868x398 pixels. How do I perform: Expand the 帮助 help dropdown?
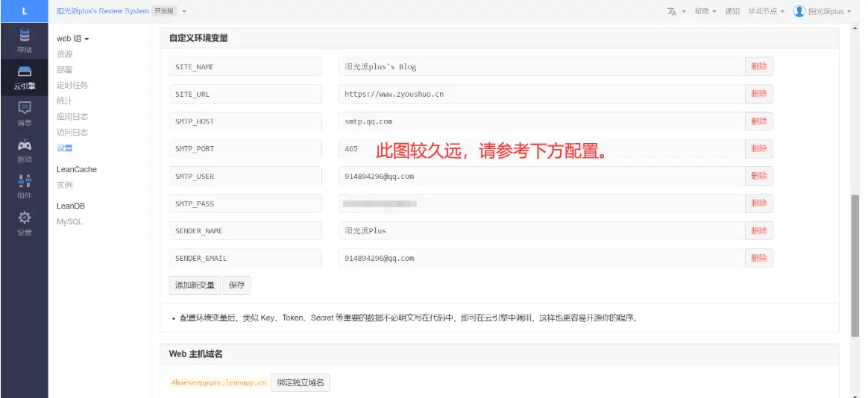[705, 11]
